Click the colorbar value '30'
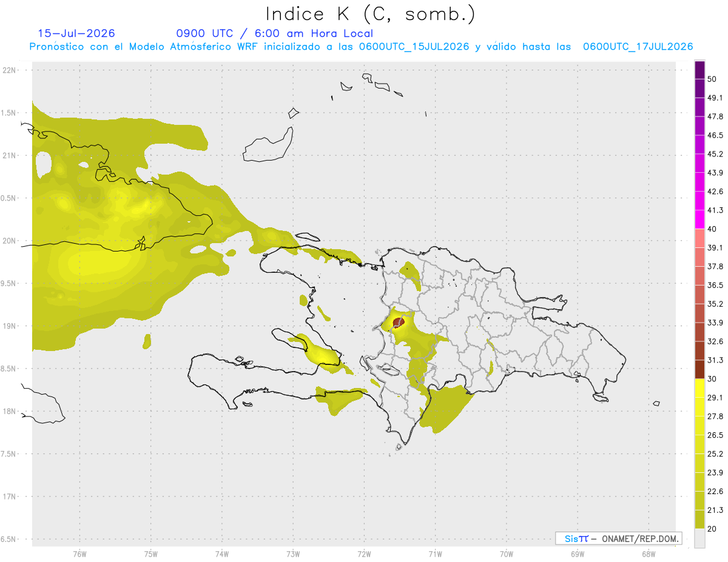The image size is (728, 562). point(712,379)
